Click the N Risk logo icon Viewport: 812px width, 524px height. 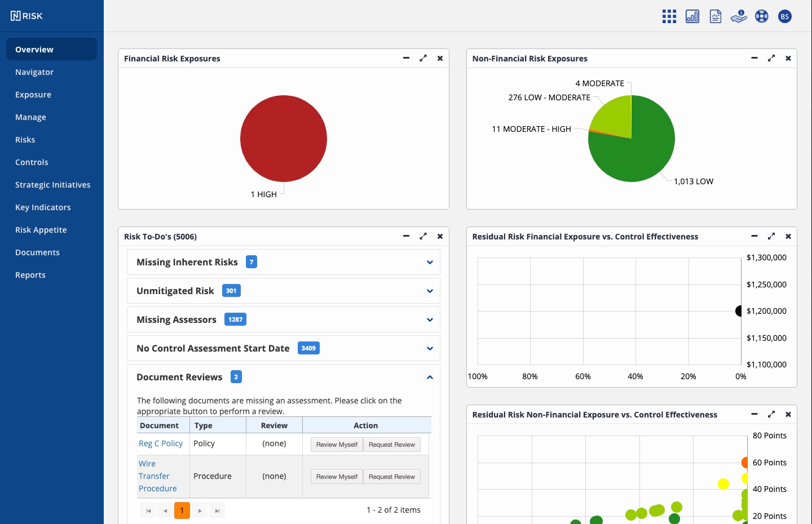click(x=15, y=15)
